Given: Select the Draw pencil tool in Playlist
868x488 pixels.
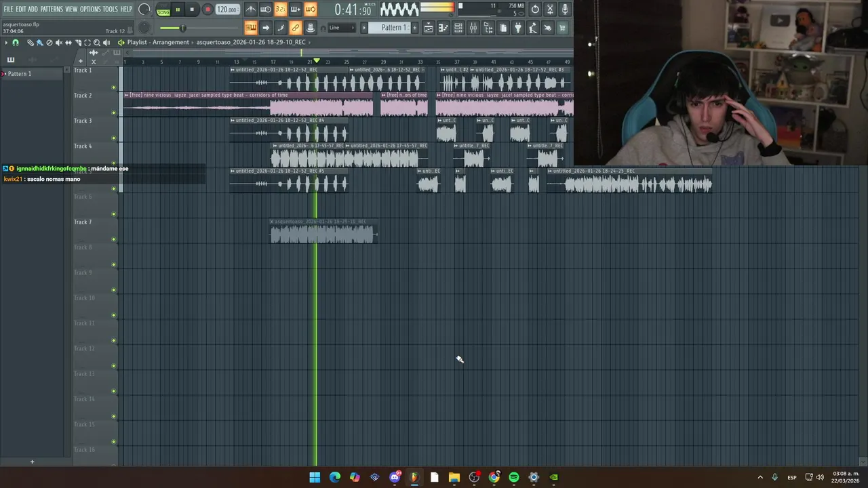Looking at the screenshot, I should pyautogui.click(x=31, y=43).
